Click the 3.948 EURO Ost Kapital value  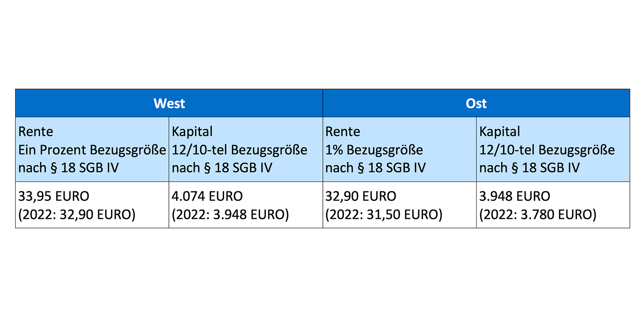point(514,196)
